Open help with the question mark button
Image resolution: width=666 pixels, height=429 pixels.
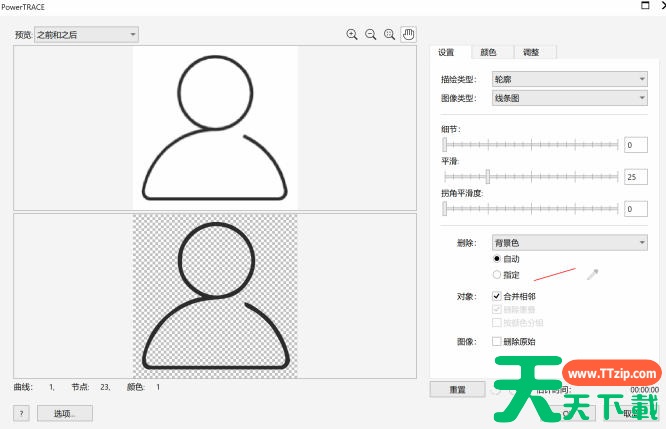21,412
